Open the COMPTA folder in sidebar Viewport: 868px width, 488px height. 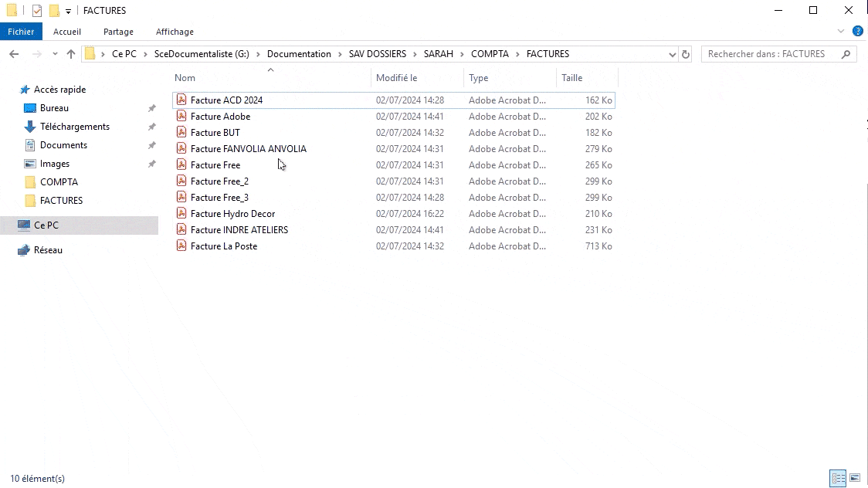tap(59, 181)
